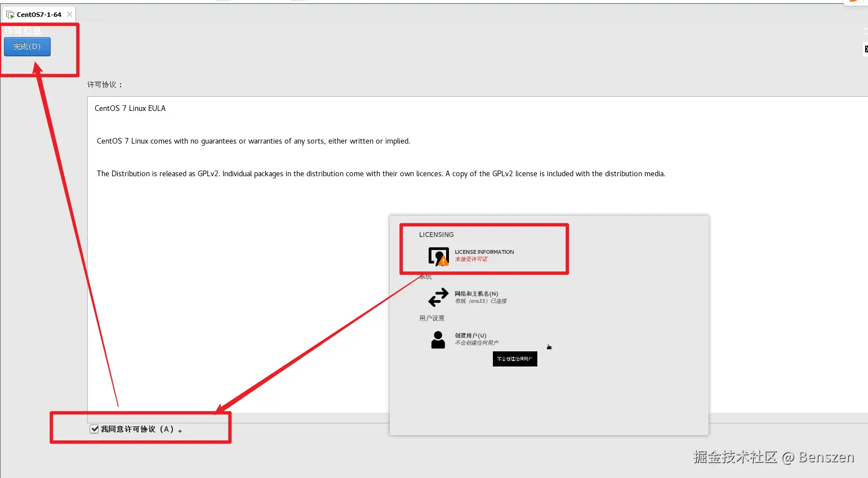This screenshot has height=478, width=868.
Task: Click the LICENSING section heading
Action: (x=437, y=235)
